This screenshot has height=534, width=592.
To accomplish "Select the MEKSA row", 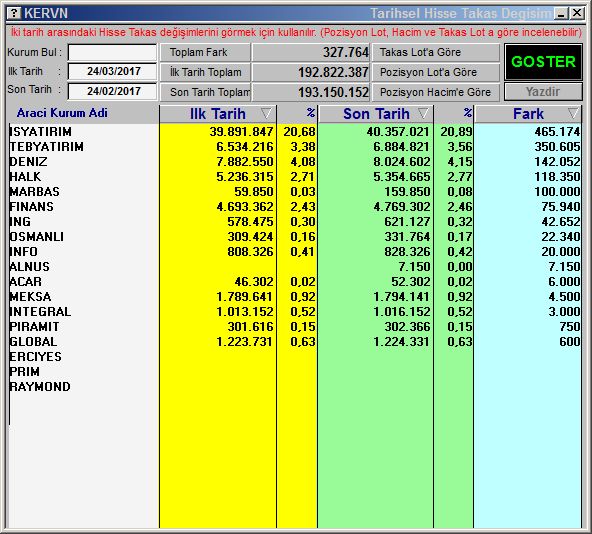I will click(x=294, y=297).
